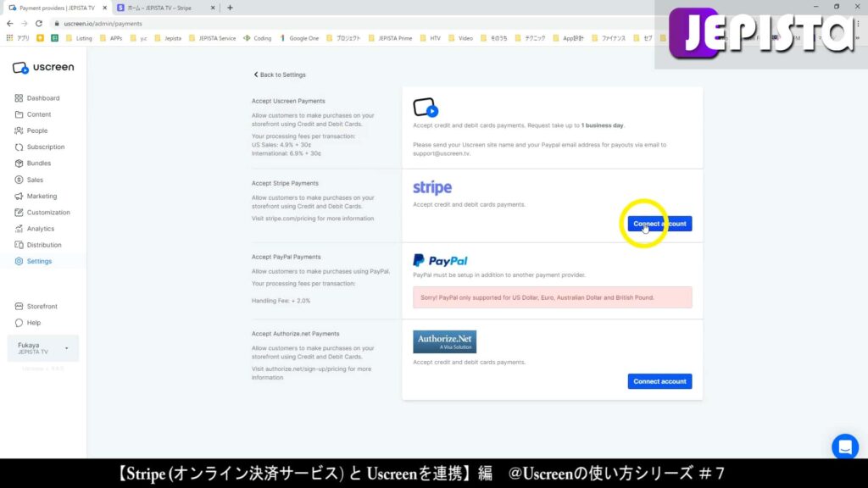This screenshot has height=488, width=868.
Task: Click the 'Accept Uscreen Payments' heading
Action: [288, 102]
